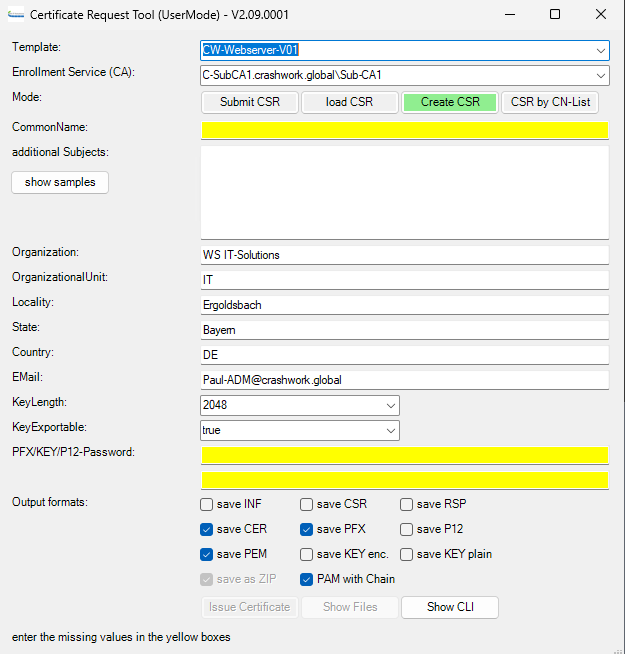This screenshot has height=654, width=625.
Task: Click the status text about yellow boxes
Action: tap(121, 637)
